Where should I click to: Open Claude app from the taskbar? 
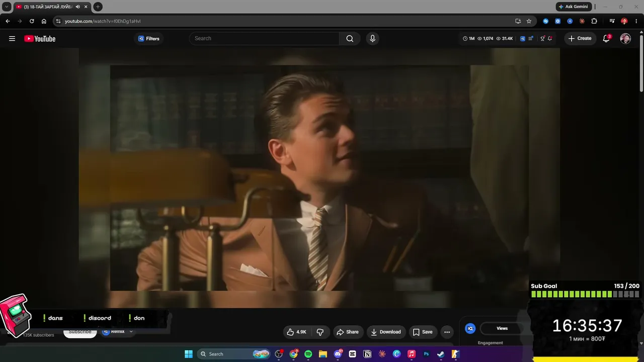[x=382, y=354]
